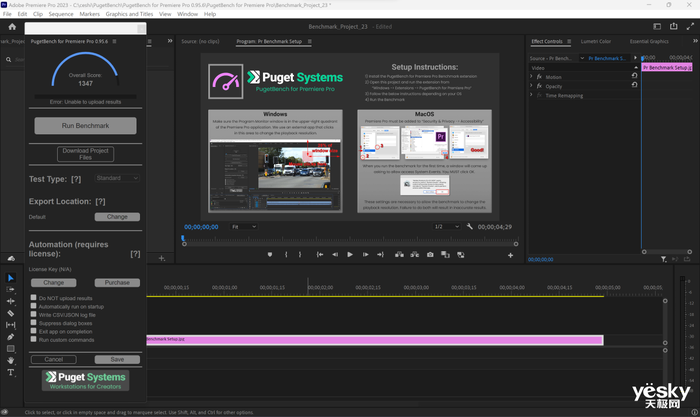Screen dimensions: 700x417
Task: Click Change under Export Location
Action: point(117,217)
